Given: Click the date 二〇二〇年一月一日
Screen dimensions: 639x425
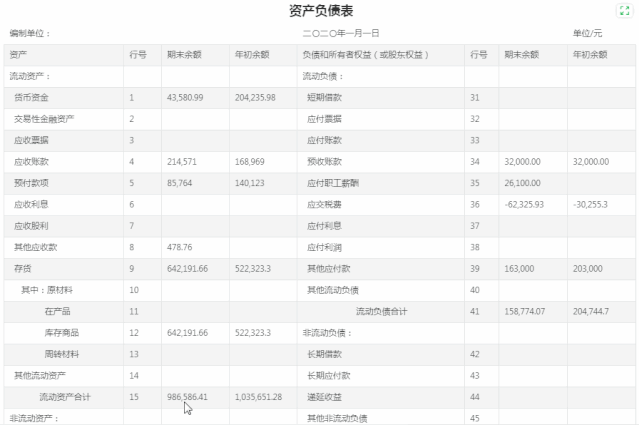Looking at the screenshot, I should coord(341,33).
